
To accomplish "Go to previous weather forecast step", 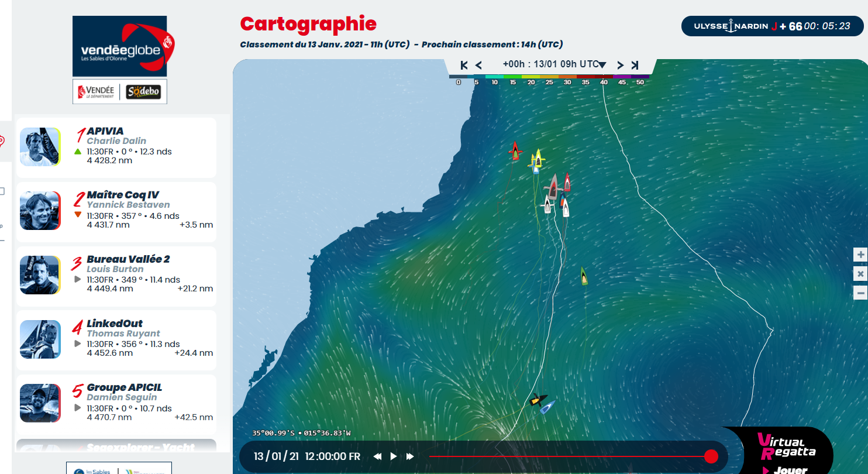I will (478, 65).
